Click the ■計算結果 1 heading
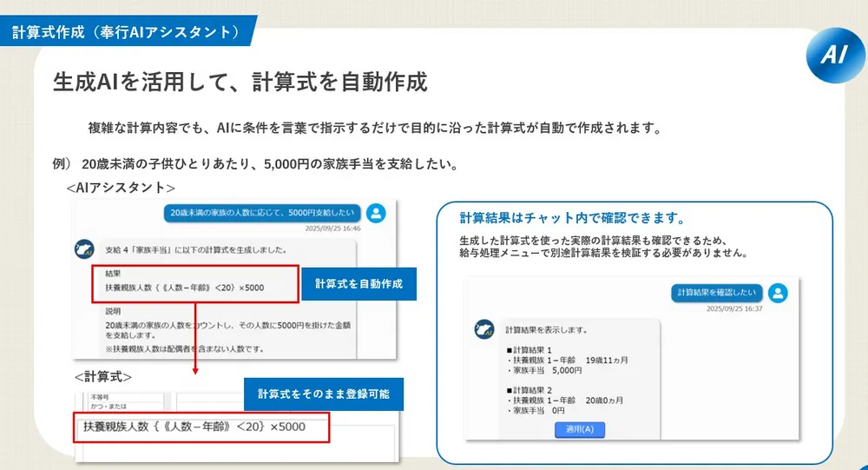 coord(529,350)
